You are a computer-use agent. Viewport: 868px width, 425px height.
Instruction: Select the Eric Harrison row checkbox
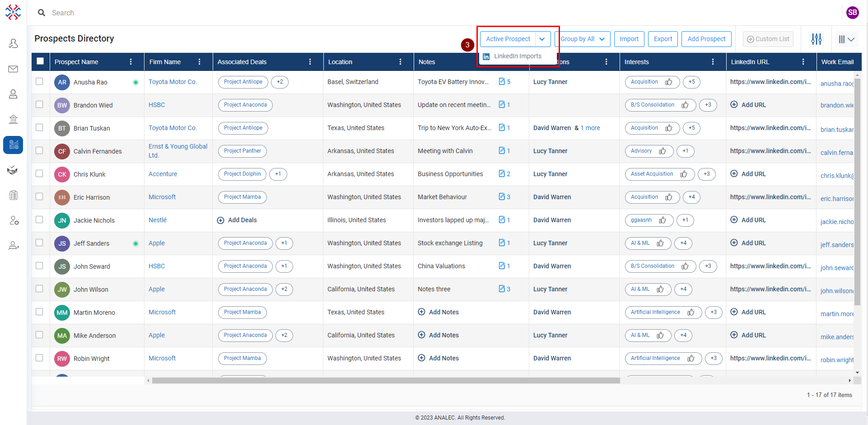tap(39, 196)
